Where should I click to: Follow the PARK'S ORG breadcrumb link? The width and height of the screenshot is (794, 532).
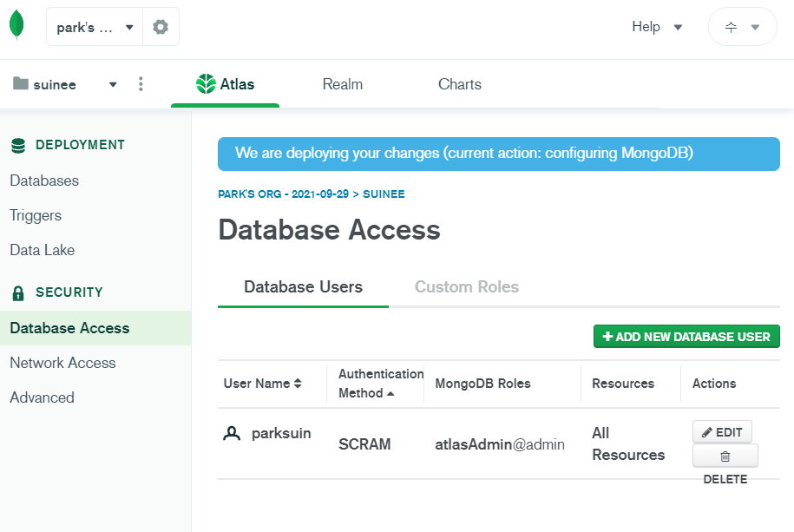point(283,194)
